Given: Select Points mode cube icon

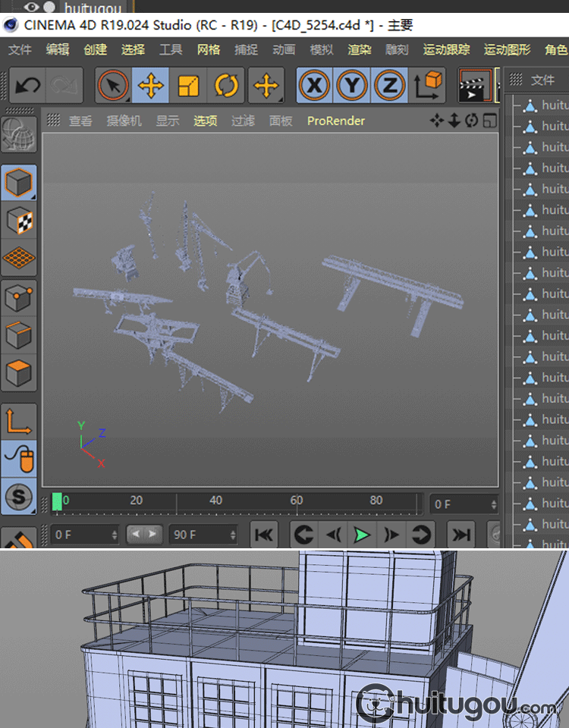Looking at the screenshot, I should tap(20, 297).
